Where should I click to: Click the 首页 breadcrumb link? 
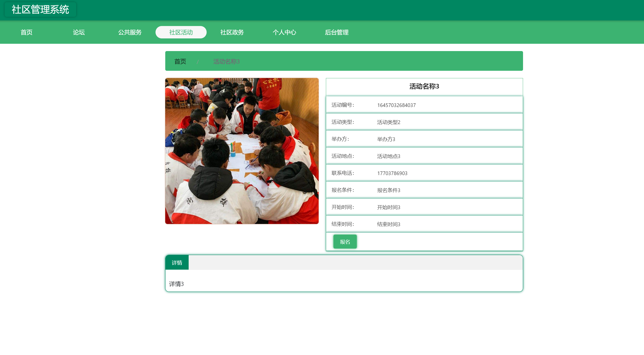(180, 62)
